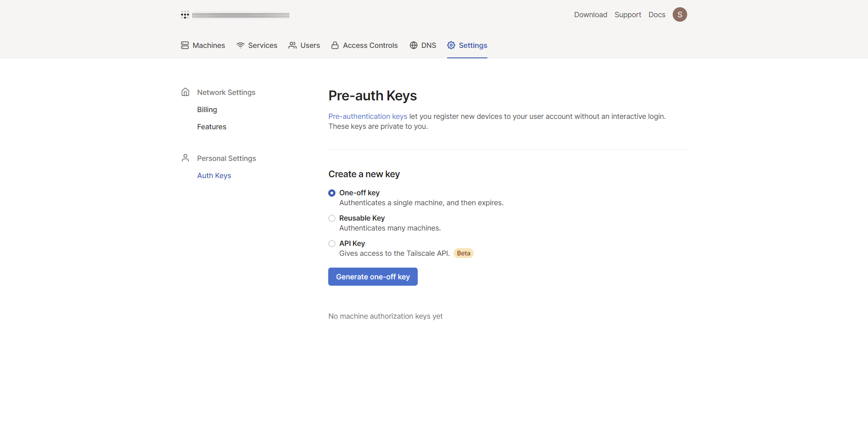Viewport: 868px width, 438px height.
Task: Click the DNS globe icon
Action: point(414,45)
